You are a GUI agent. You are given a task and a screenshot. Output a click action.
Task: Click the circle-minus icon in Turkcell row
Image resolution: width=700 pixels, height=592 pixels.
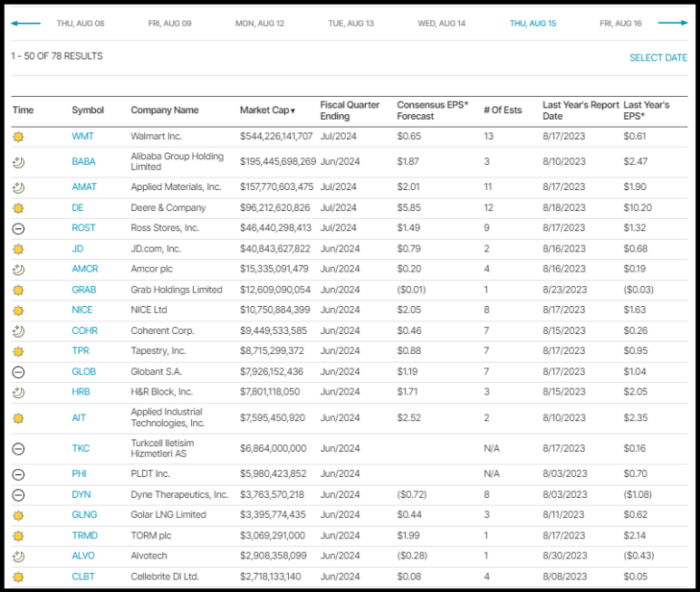[18, 449]
